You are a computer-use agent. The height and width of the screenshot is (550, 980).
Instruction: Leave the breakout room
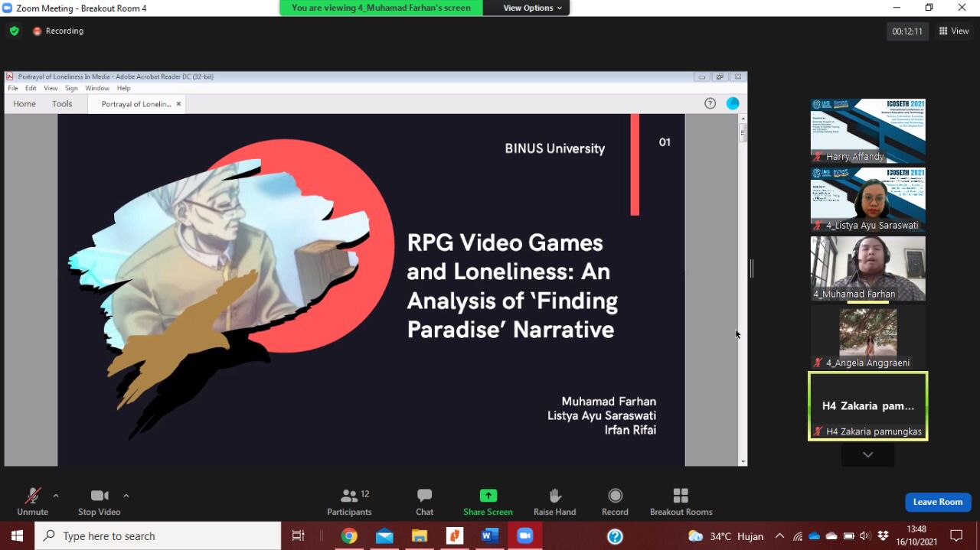937,502
